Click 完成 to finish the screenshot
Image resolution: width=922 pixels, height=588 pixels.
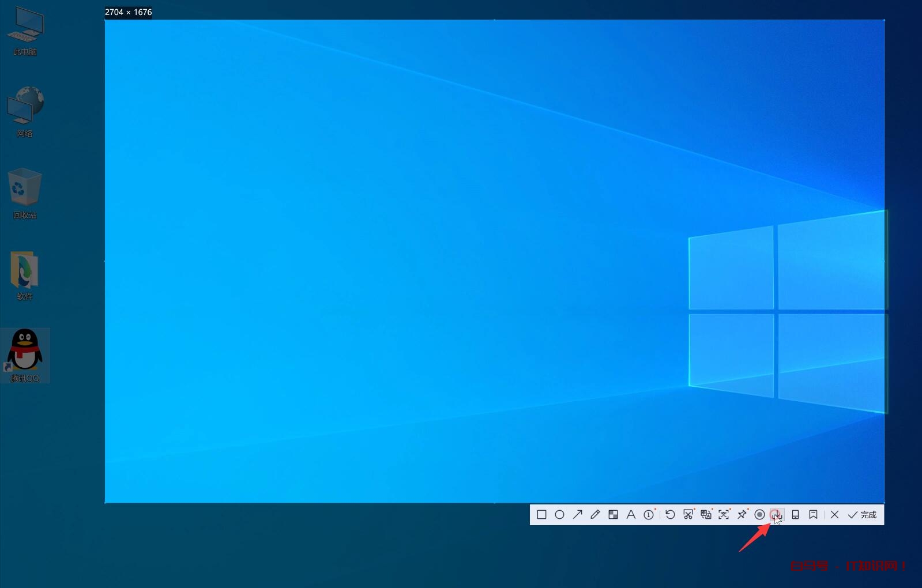(x=862, y=515)
